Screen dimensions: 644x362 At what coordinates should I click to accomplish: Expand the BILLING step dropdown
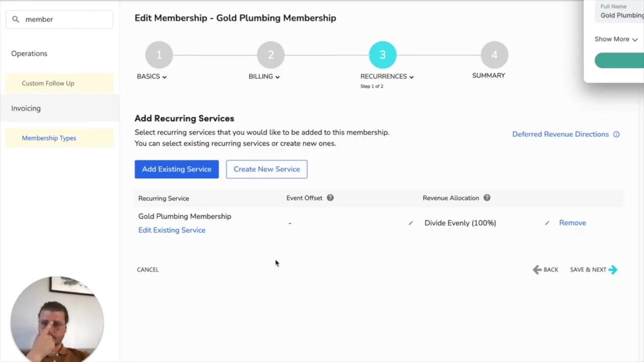(x=264, y=76)
